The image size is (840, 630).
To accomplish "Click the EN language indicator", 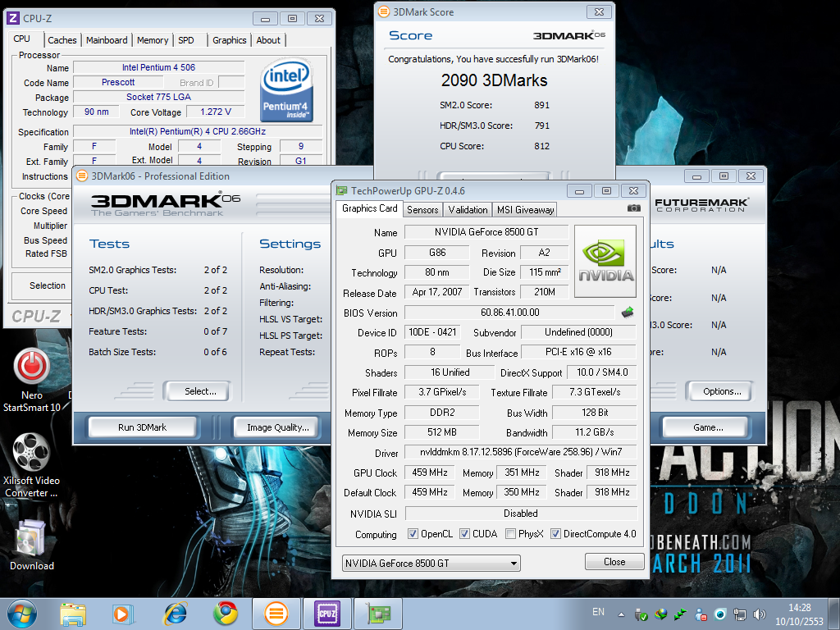I will pos(598,612).
